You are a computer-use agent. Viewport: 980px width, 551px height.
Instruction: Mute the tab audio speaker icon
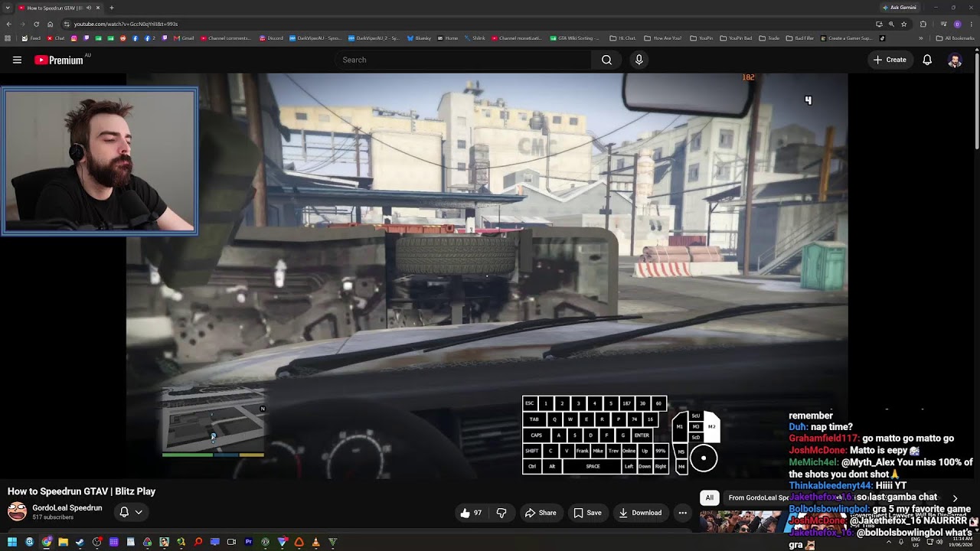pos(88,8)
